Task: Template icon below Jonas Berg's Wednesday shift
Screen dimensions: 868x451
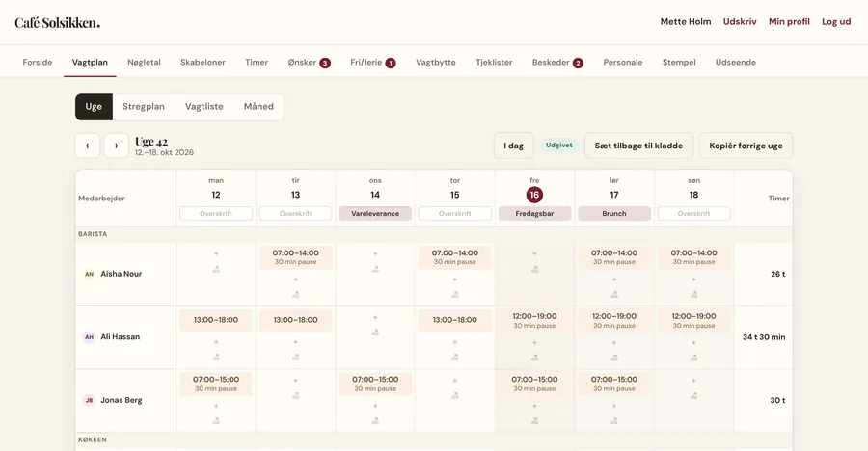Action: pos(375,420)
